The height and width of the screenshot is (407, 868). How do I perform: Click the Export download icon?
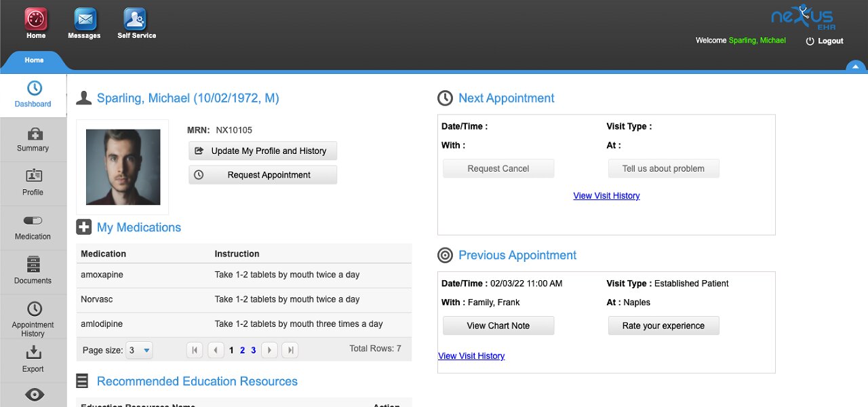pyautogui.click(x=34, y=353)
